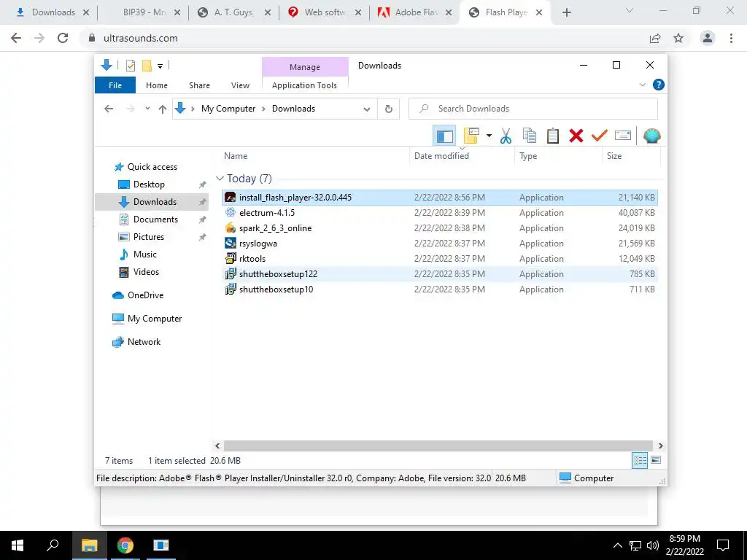Open Documents in navigation pane
The width and height of the screenshot is (747, 560).
pyautogui.click(x=155, y=219)
